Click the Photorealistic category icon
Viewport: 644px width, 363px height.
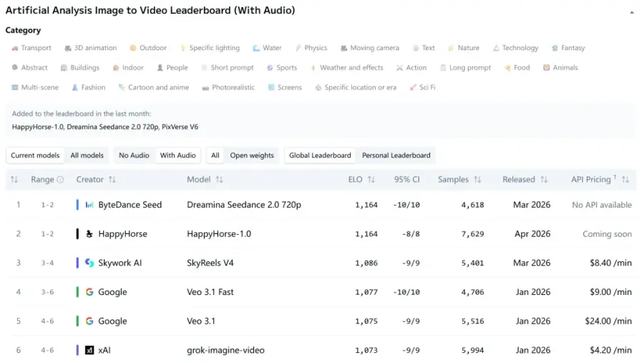(205, 87)
